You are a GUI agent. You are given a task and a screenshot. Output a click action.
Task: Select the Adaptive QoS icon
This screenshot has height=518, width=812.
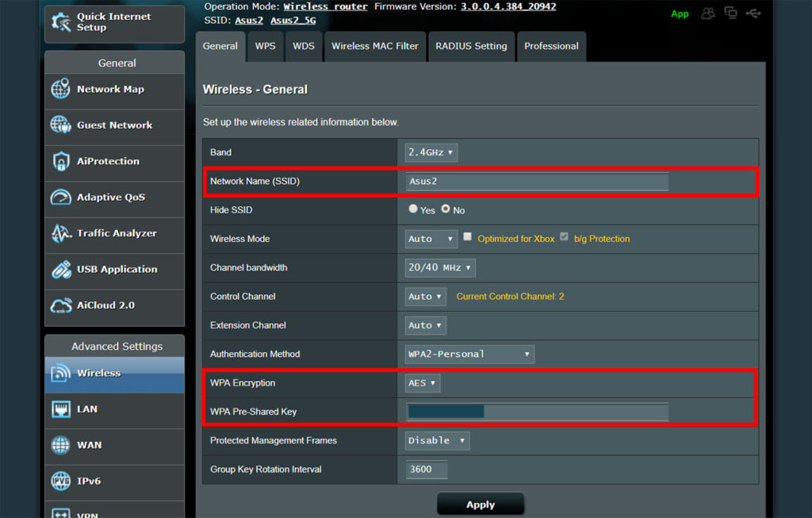[x=60, y=198]
